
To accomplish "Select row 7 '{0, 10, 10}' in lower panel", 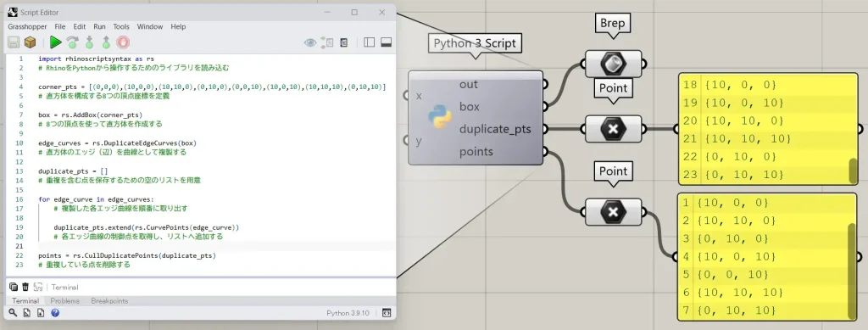I will [x=763, y=310].
